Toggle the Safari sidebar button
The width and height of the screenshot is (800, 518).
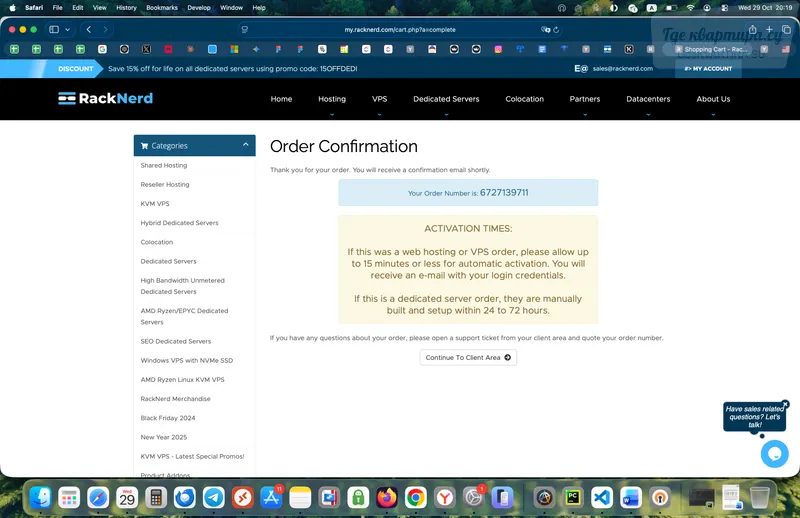[x=54, y=30]
